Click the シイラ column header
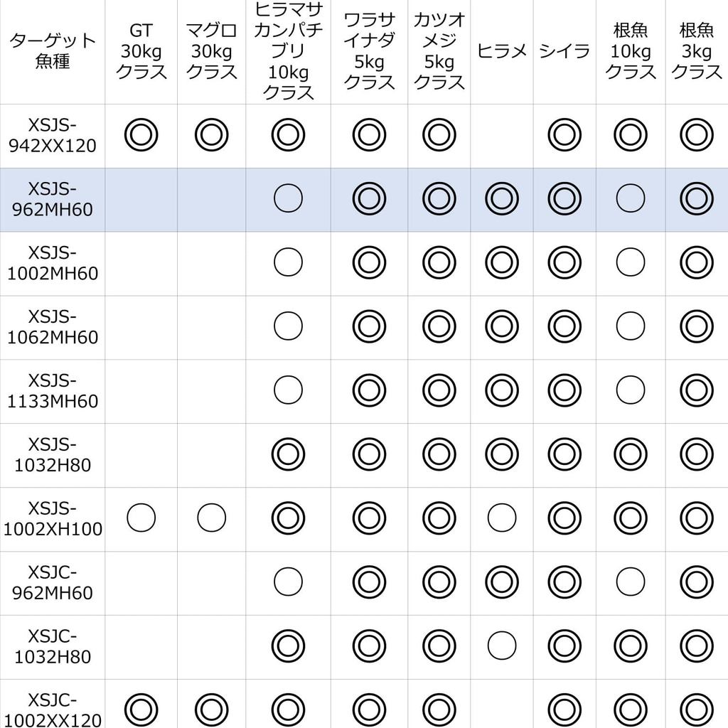 [x=564, y=50]
